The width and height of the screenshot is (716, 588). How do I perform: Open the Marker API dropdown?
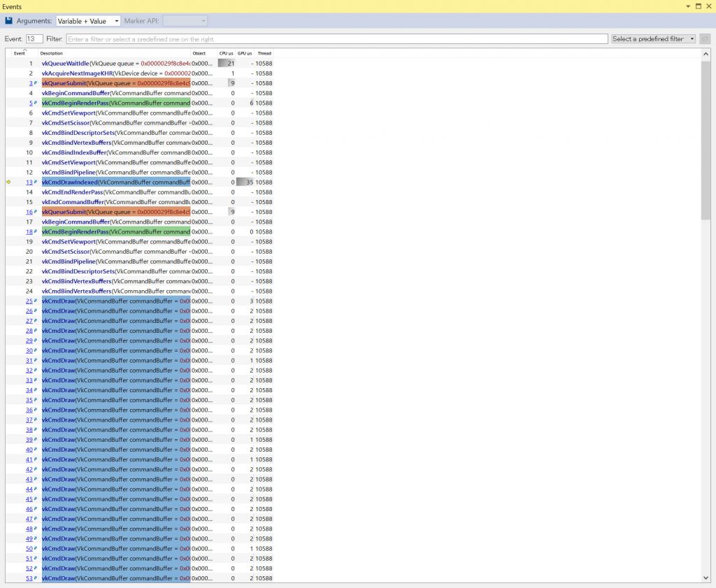(185, 21)
